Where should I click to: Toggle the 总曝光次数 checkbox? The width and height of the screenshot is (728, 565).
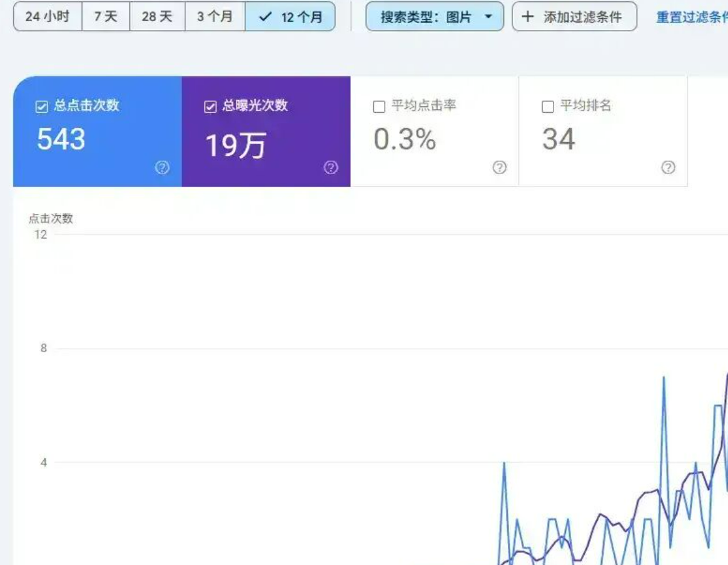point(211,107)
